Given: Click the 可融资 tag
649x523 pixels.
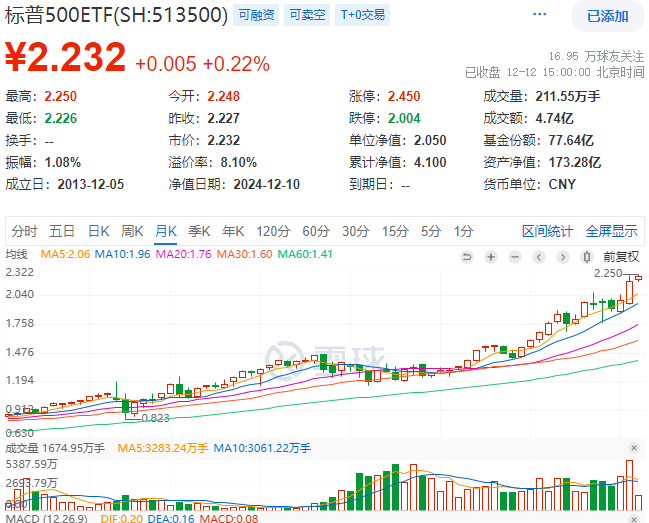Looking at the screenshot, I should [x=255, y=15].
